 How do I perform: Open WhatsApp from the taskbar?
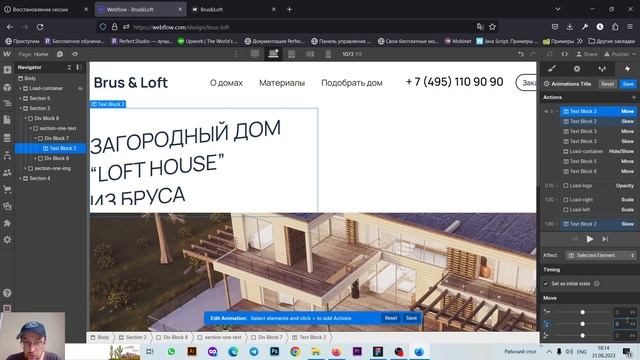(x=171, y=351)
